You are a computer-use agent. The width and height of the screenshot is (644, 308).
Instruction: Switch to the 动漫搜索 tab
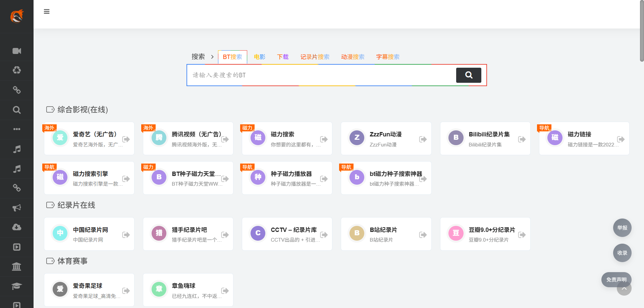point(353,57)
